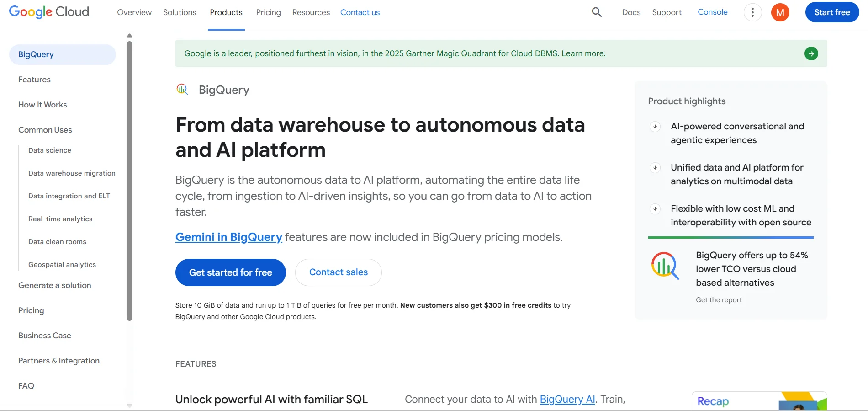Open the search magnifier icon
This screenshot has width=868, height=411.
tap(597, 12)
